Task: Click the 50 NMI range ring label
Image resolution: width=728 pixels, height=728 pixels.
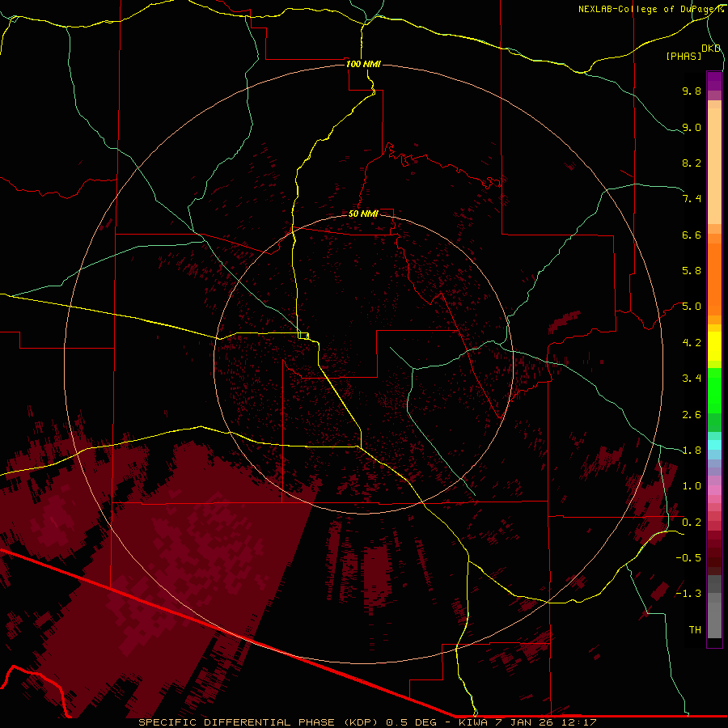Action: [x=363, y=214]
